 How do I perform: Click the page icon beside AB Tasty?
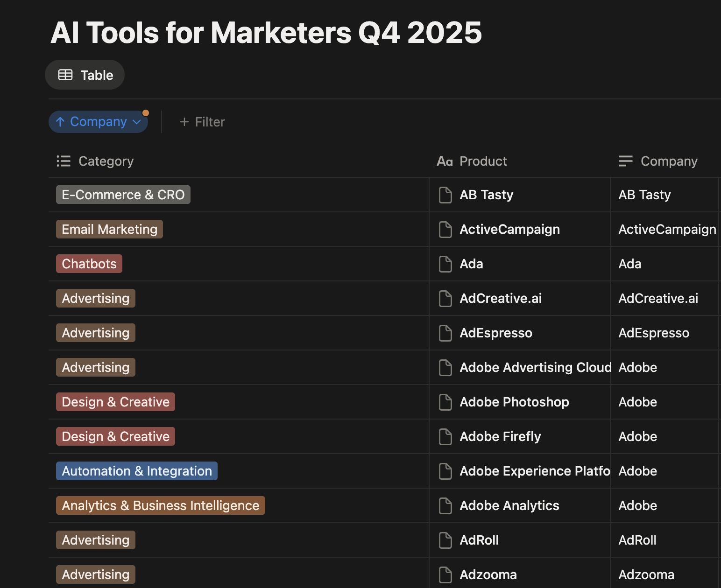point(445,195)
